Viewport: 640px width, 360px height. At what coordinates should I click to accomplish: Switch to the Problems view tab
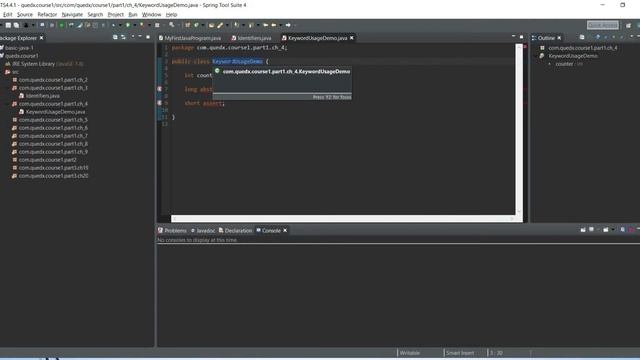[x=172, y=231]
